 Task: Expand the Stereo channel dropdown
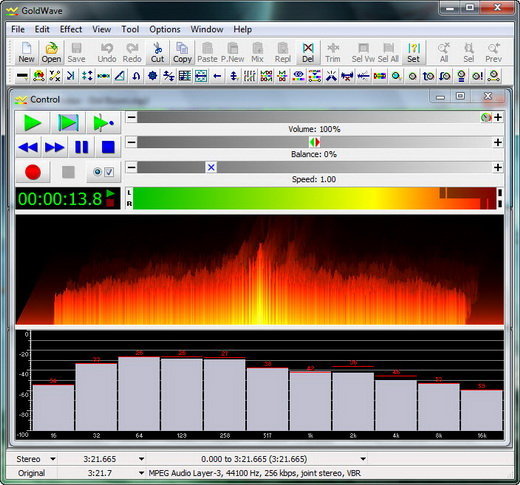point(53,459)
